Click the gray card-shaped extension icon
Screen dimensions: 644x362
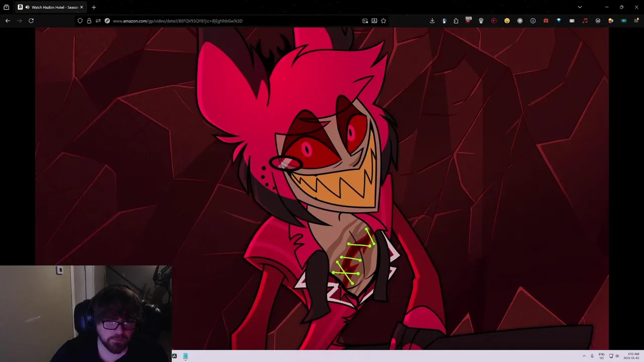pos(572,21)
